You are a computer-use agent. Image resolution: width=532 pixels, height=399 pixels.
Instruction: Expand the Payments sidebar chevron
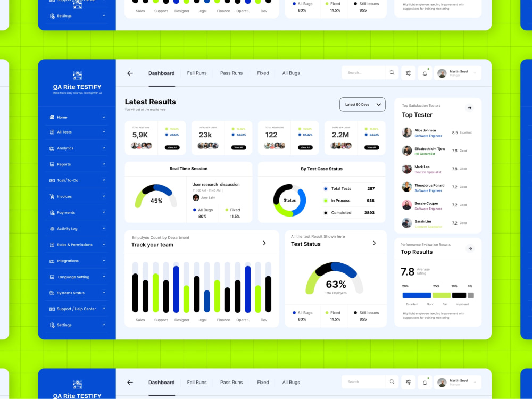[x=104, y=213]
